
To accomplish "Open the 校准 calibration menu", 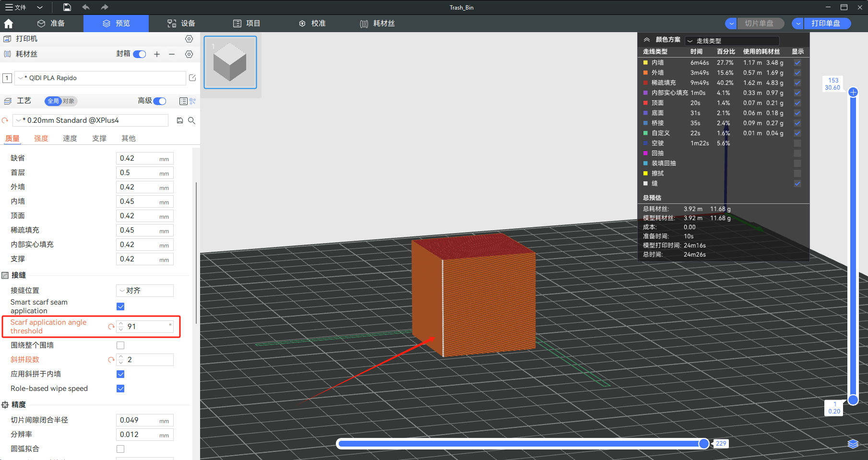I will pyautogui.click(x=312, y=24).
